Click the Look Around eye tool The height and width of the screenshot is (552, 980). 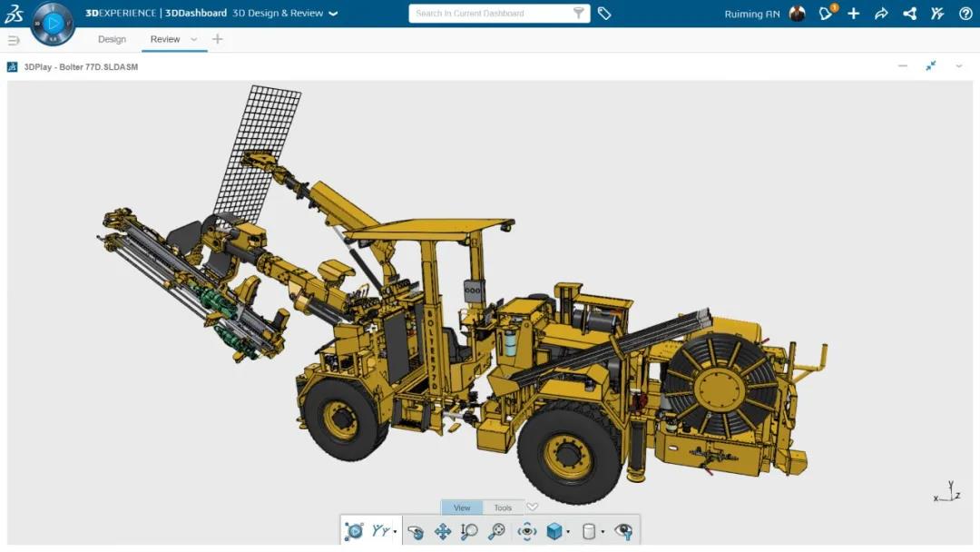[527, 531]
